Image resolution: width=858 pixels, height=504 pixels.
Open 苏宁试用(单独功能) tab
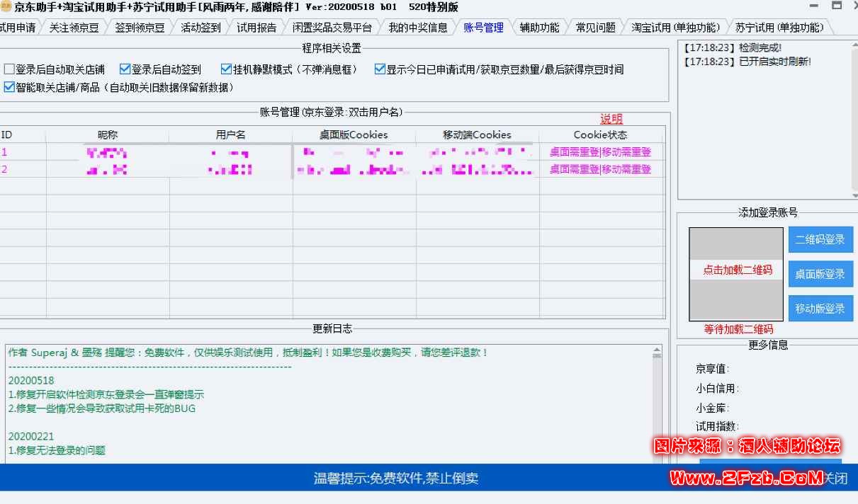pos(779,28)
